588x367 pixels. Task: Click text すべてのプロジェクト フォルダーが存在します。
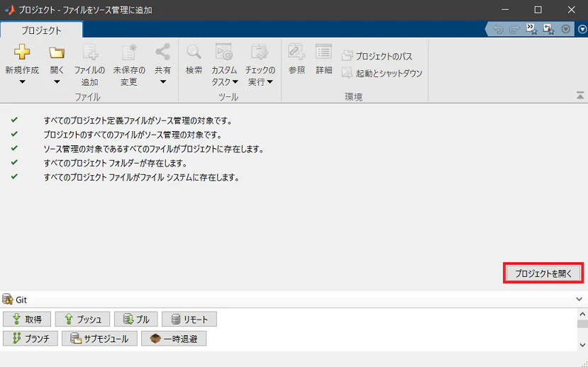116,163
